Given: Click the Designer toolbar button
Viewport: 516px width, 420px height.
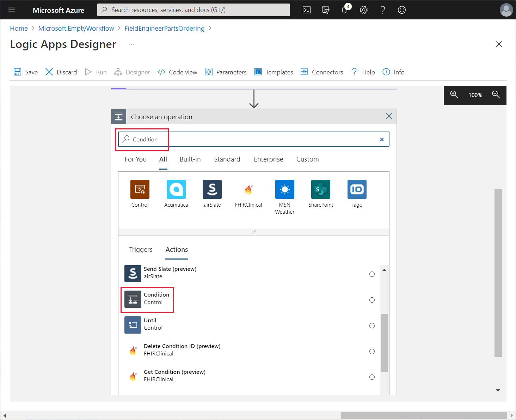Looking at the screenshot, I should (x=132, y=72).
